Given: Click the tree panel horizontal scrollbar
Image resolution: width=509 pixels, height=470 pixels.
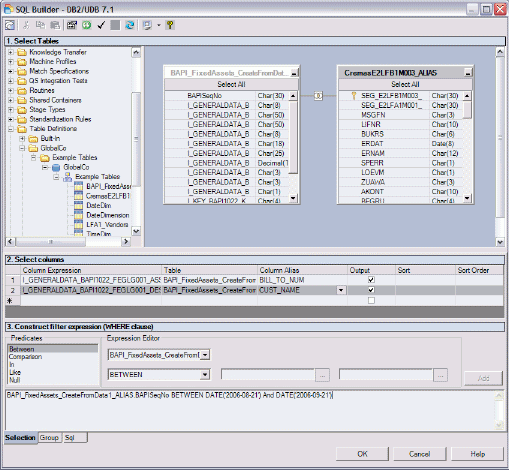Looking at the screenshot, I should [x=68, y=241].
